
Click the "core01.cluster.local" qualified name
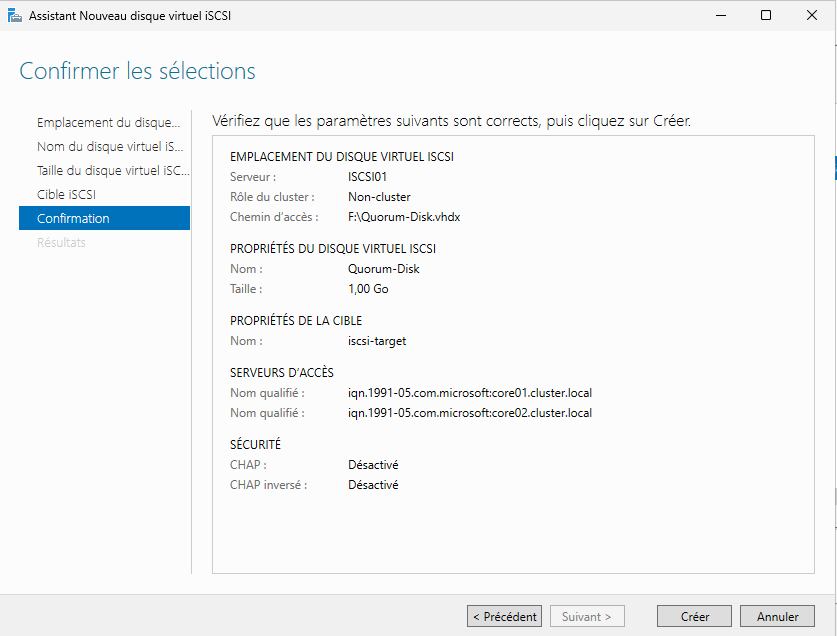click(x=469, y=392)
